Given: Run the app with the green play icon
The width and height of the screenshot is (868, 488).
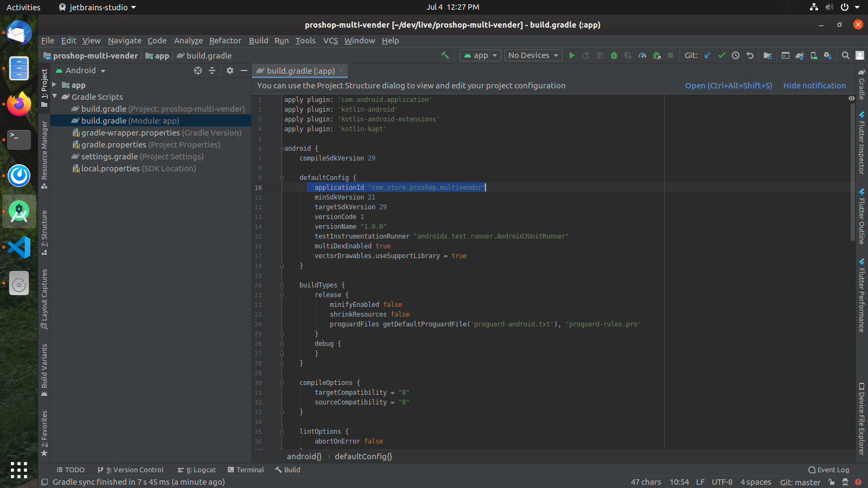Looking at the screenshot, I should tap(572, 55).
